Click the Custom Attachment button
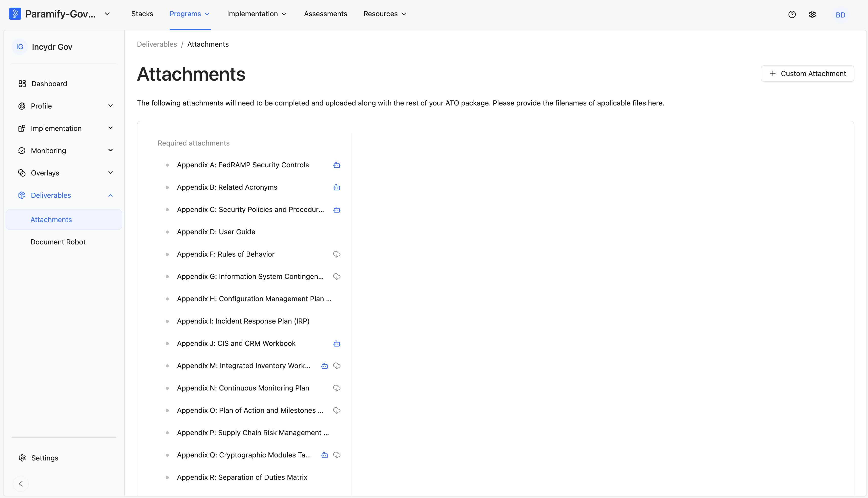The width and height of the screenshot is (868, 498). click(x=807, y=74)
